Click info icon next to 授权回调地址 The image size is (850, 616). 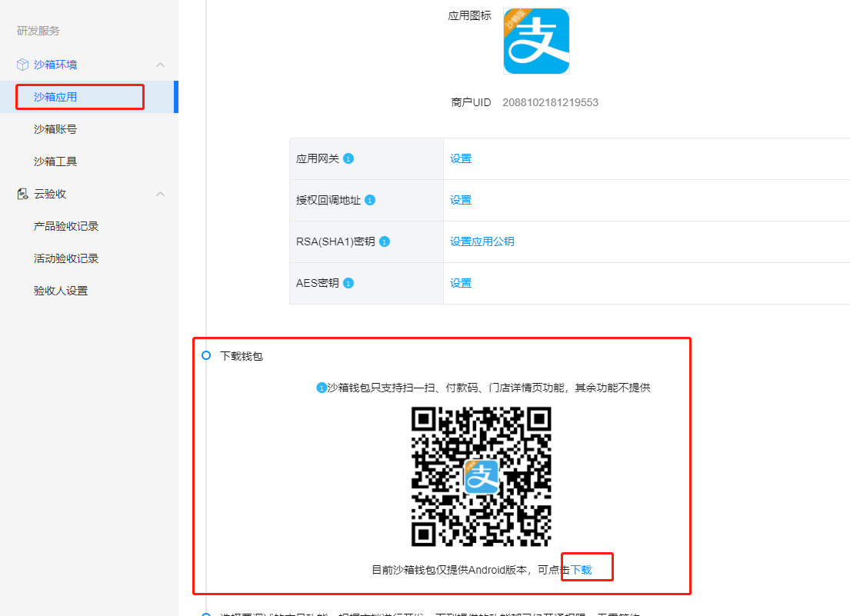(x=370, y=201)
